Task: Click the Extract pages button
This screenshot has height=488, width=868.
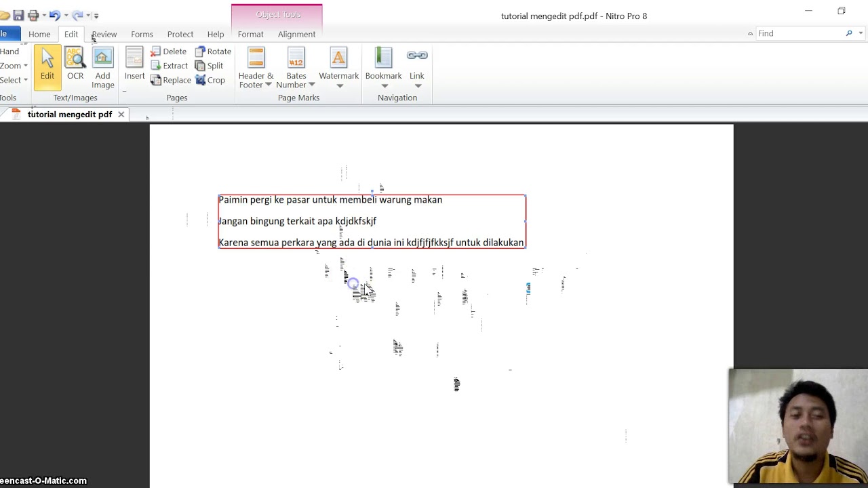Action: point(169,66)
